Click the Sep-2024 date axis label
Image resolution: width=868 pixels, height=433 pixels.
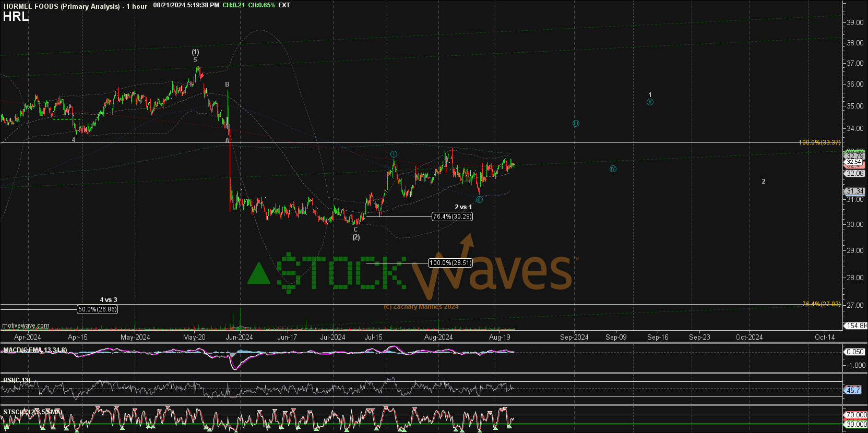click(574, 337)
